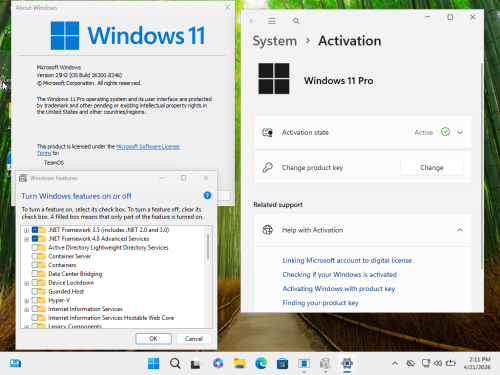500x375 pixels.
Task: Open the Settings navigation hamburger menu
Action: coord(272,21)
